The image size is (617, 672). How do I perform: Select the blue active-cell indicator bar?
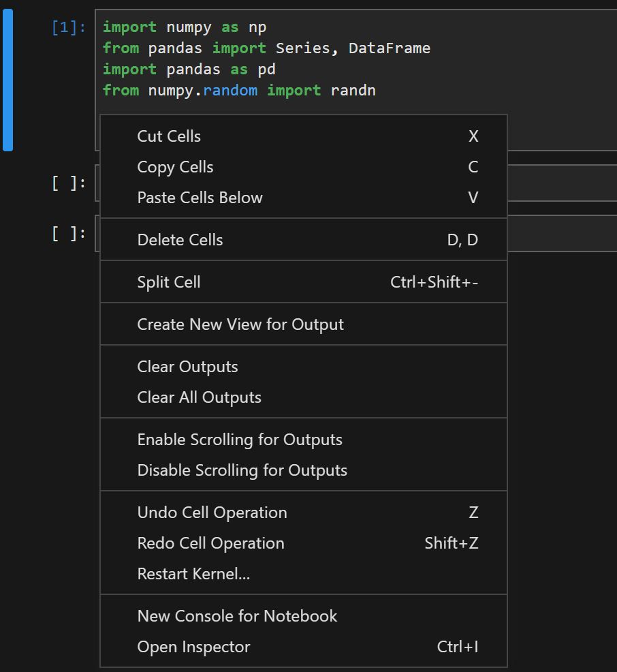coord(7,78)
